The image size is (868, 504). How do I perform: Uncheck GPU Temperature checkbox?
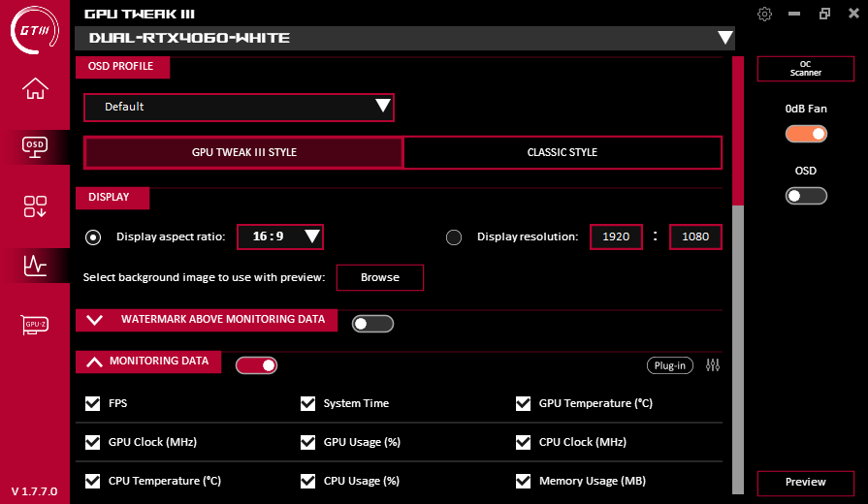(x=523, y=403)
